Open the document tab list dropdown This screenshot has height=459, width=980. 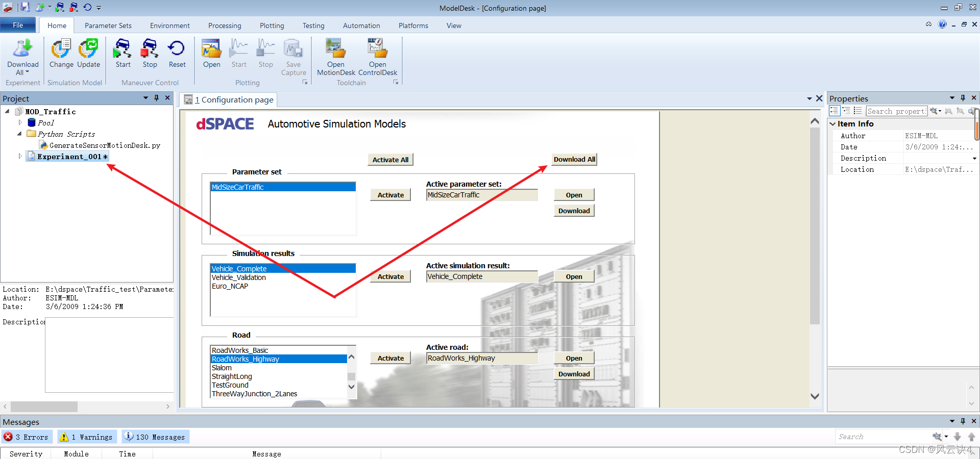tap(810, 98)
